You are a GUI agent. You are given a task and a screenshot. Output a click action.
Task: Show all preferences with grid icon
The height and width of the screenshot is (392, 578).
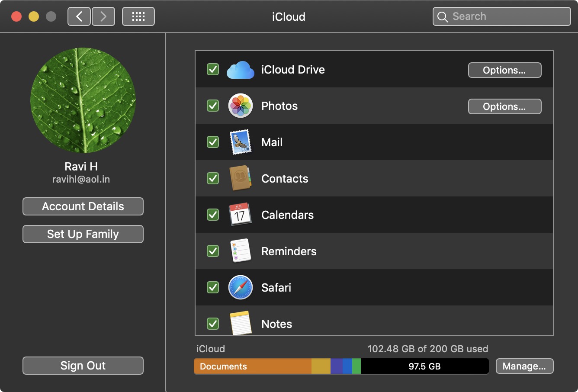pos(138,17)
